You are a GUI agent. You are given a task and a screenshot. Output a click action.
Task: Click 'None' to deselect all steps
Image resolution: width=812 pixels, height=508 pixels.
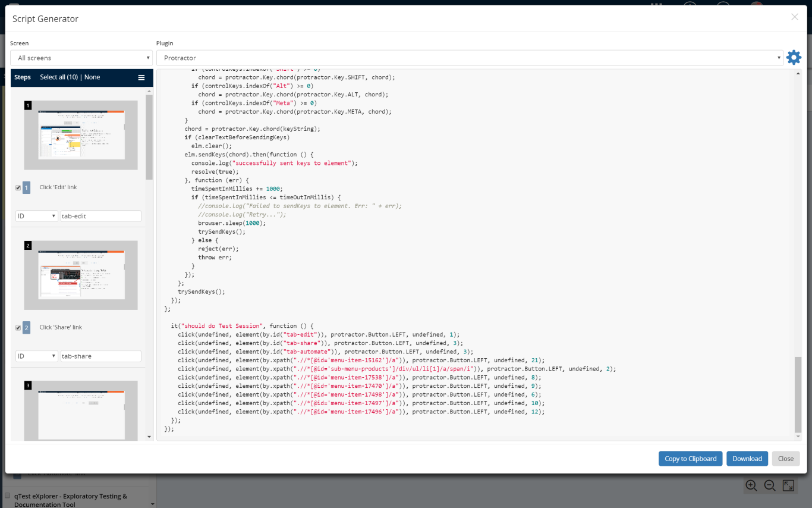92,77
